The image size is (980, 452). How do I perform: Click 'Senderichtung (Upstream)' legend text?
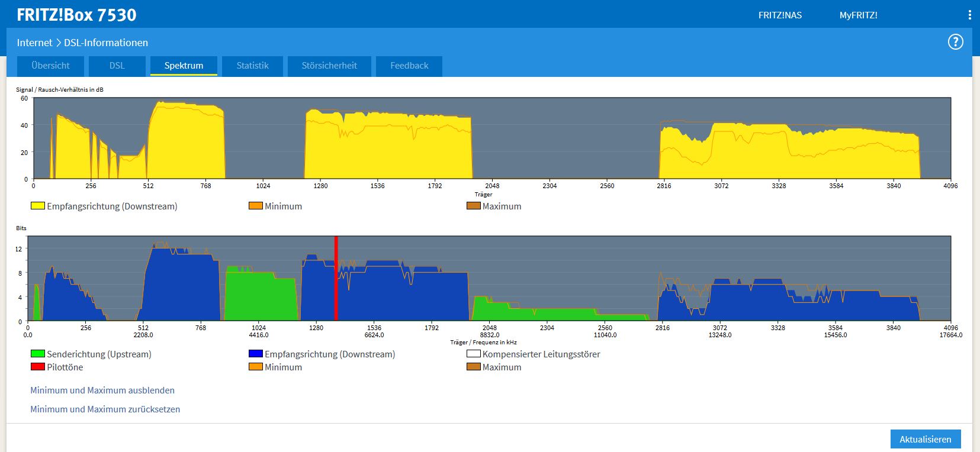point(99,354)
